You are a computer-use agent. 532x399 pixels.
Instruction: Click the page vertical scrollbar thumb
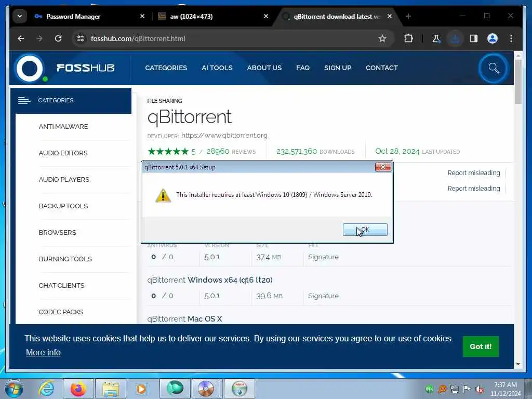pos(518,82)
